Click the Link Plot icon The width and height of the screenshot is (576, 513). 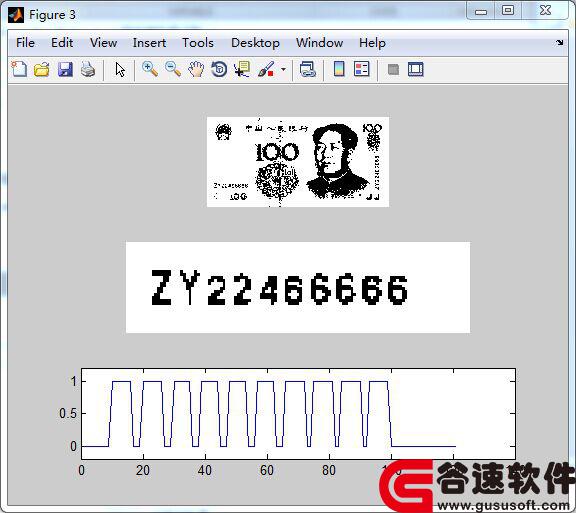(x=307, y=69)
